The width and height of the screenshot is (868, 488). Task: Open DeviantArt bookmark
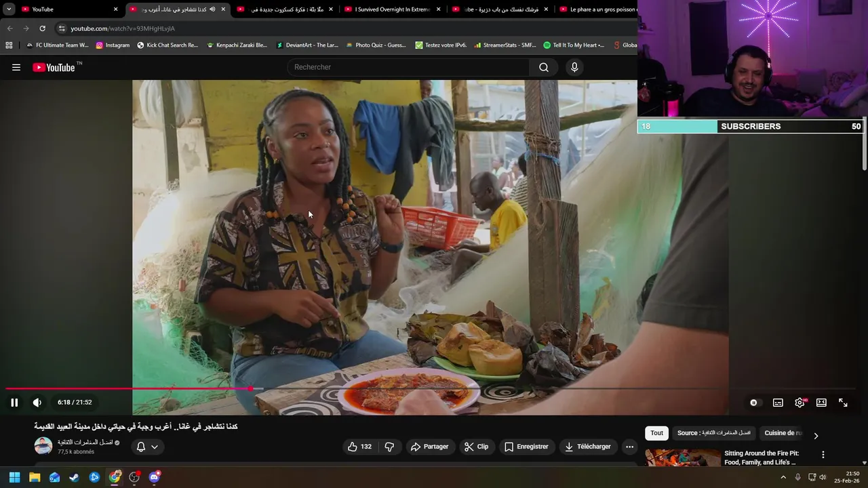(307, 45)
